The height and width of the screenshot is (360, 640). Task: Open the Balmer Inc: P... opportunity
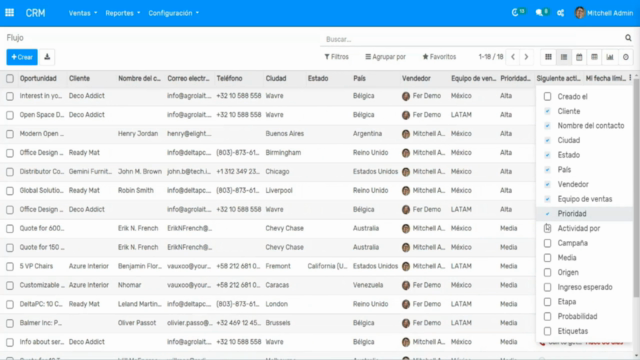41,323
